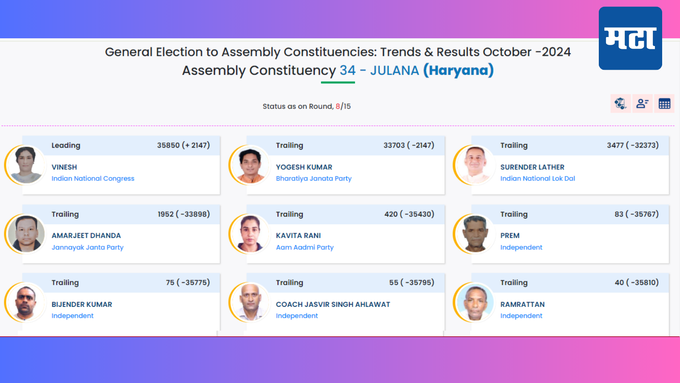
Task: Select the 34 - JULANA constituency title
Action: click(379, 70)
